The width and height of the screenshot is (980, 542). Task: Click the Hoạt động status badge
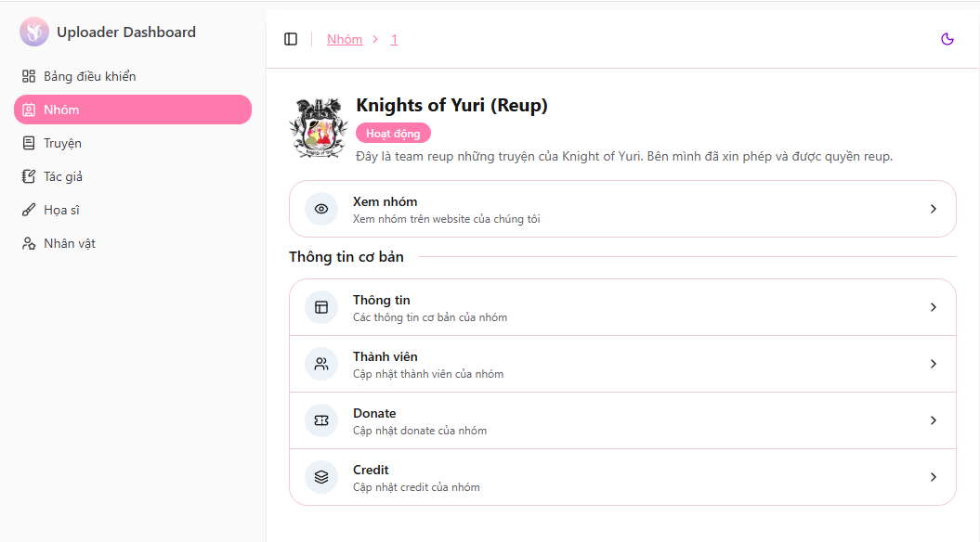393,134
